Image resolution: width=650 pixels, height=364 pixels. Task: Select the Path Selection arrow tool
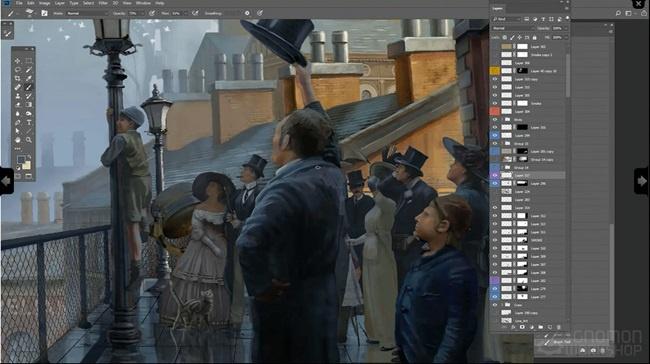pos(17,131)
